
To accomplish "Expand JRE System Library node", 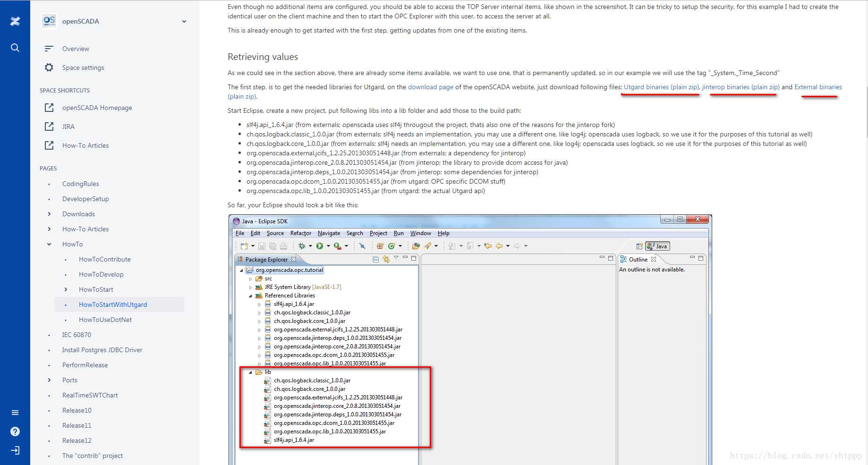I will point(251,287).
